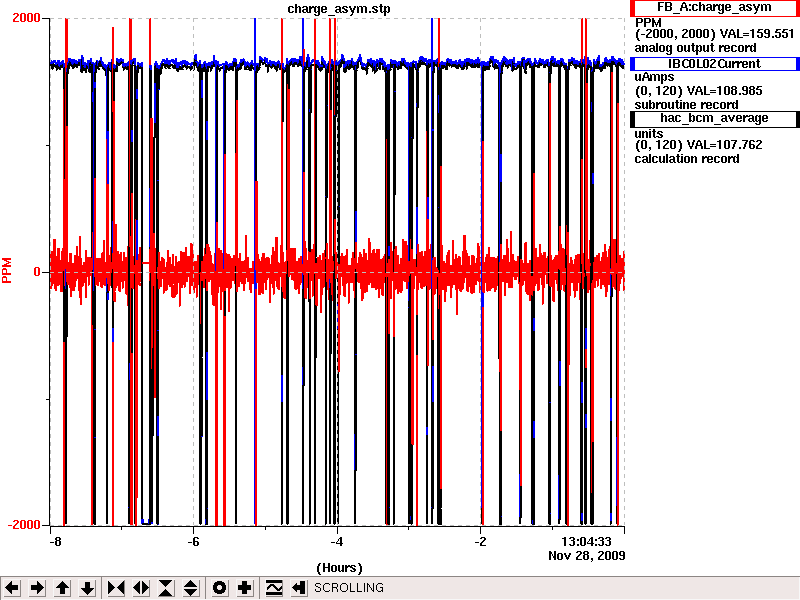Click the plus icon in the toolbar
This screenshot has width=800, height=600.
coord(244,588)
